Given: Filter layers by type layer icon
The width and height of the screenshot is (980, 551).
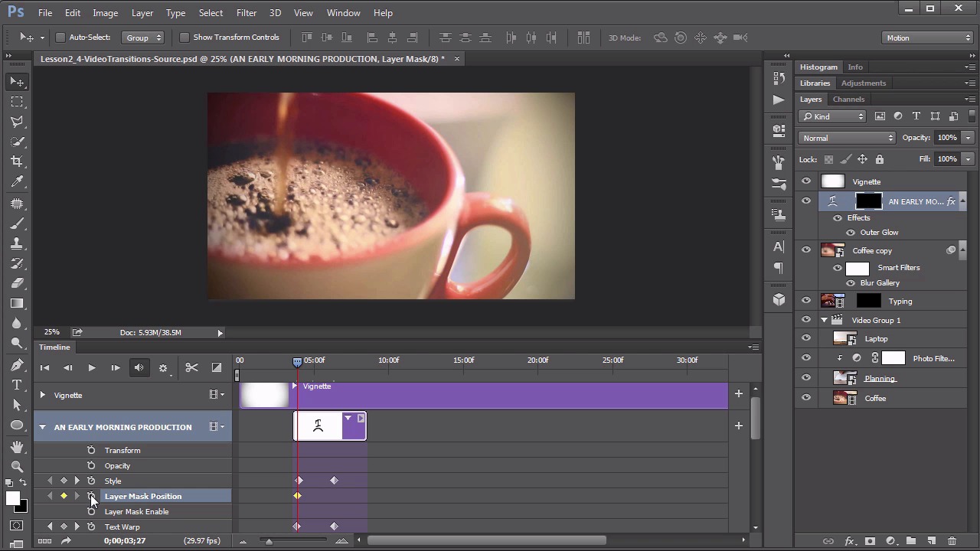Looking at the screenshot, I should (916, 116).
